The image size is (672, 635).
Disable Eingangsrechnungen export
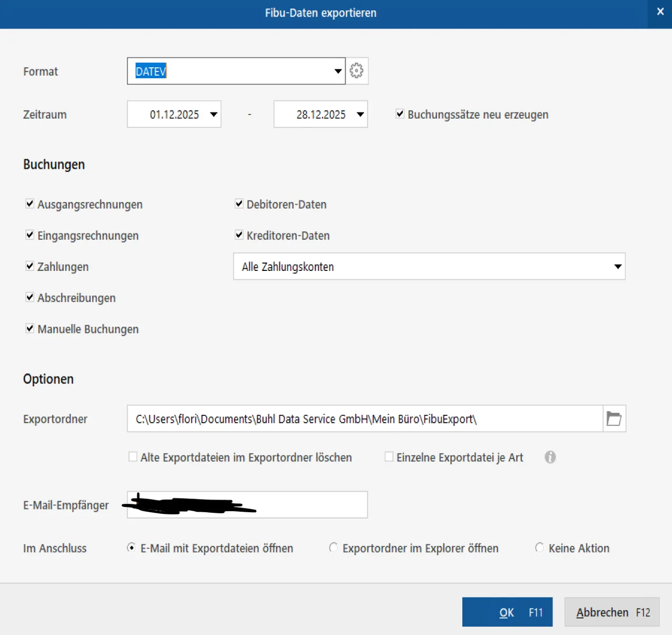click(30, 235)
